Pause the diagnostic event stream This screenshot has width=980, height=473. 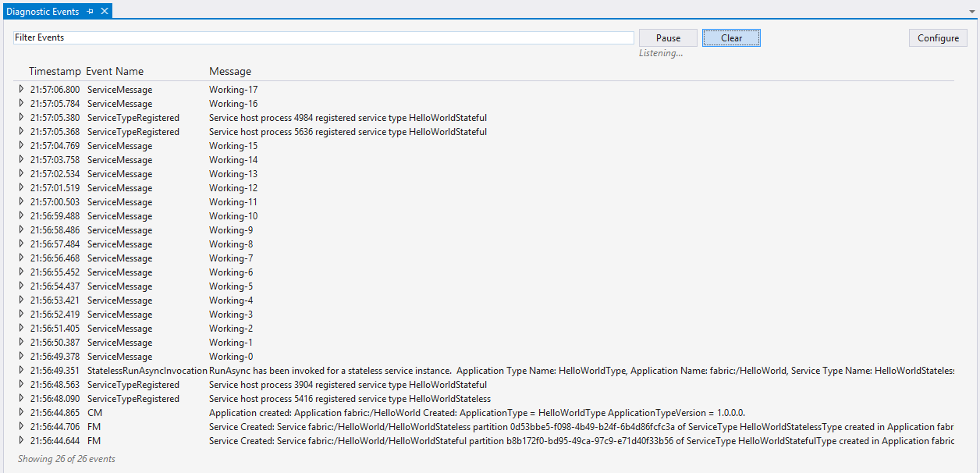pyautogui.click(x=667, y=37)
